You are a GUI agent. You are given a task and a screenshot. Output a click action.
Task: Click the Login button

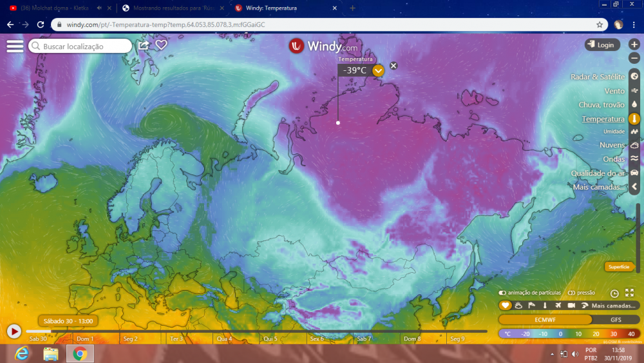[602, 44]
